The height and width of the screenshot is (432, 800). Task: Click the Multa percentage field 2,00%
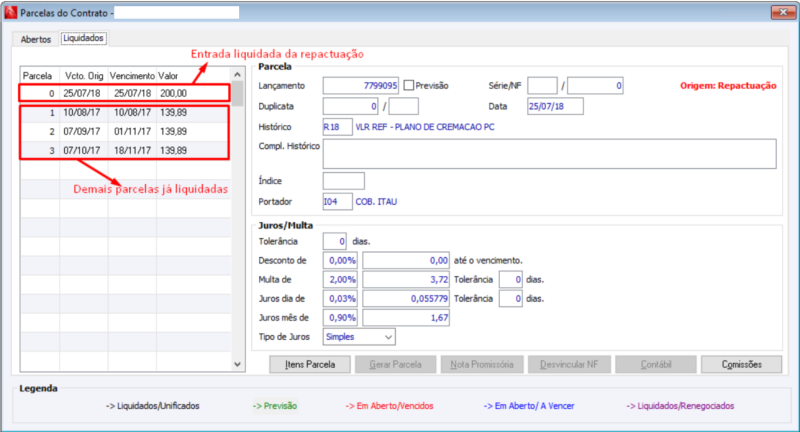[340, 279]
